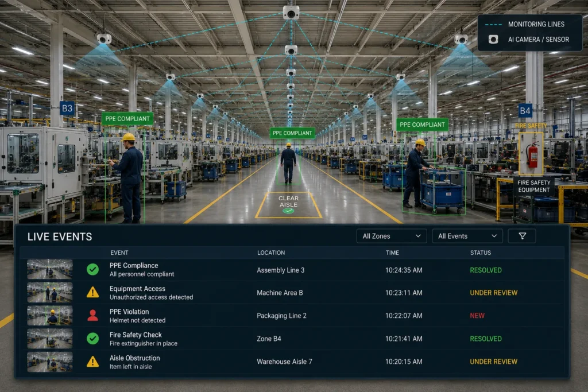The width and height of the screenshot is (588, 392).
Task: Click the LIVE EVENTS panel heading
Action: click(x=60, y=237)
